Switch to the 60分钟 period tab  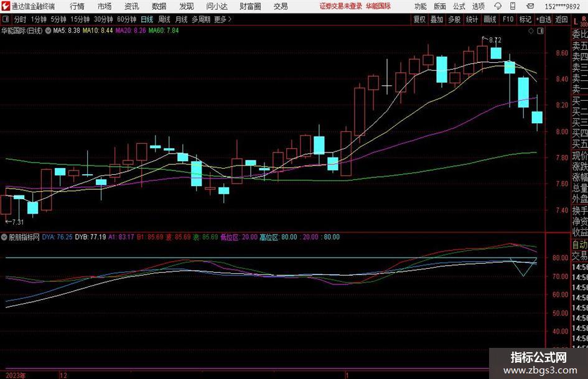coord(127,19)
